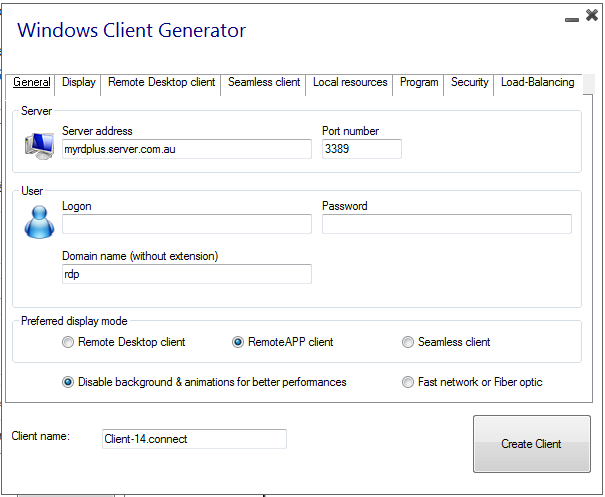The width and height of the screenshot is (605, 497).
Task: Switch to the Seamless client tab
Action: tap(264, 82)
